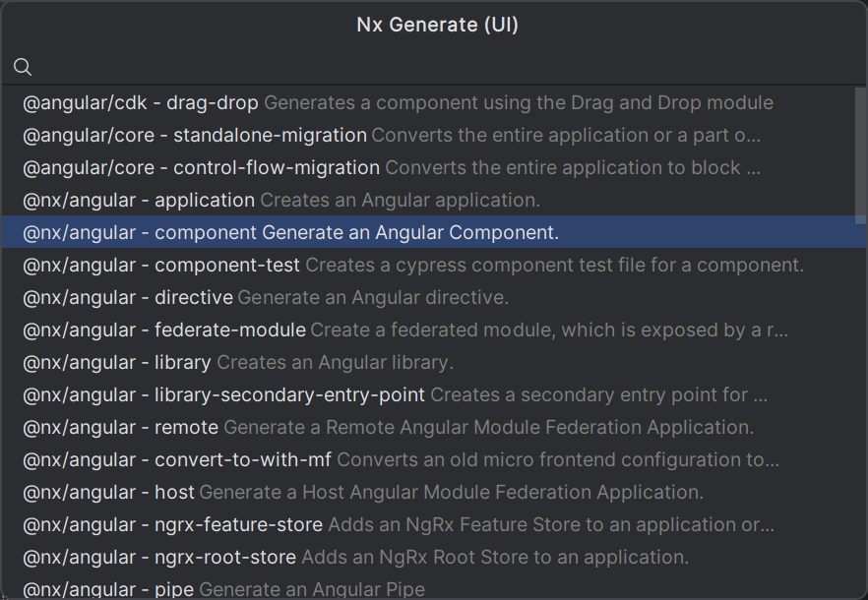This screenshot has width=868, height=600.
Task: Focus the generator search input field
Action: 443,67
